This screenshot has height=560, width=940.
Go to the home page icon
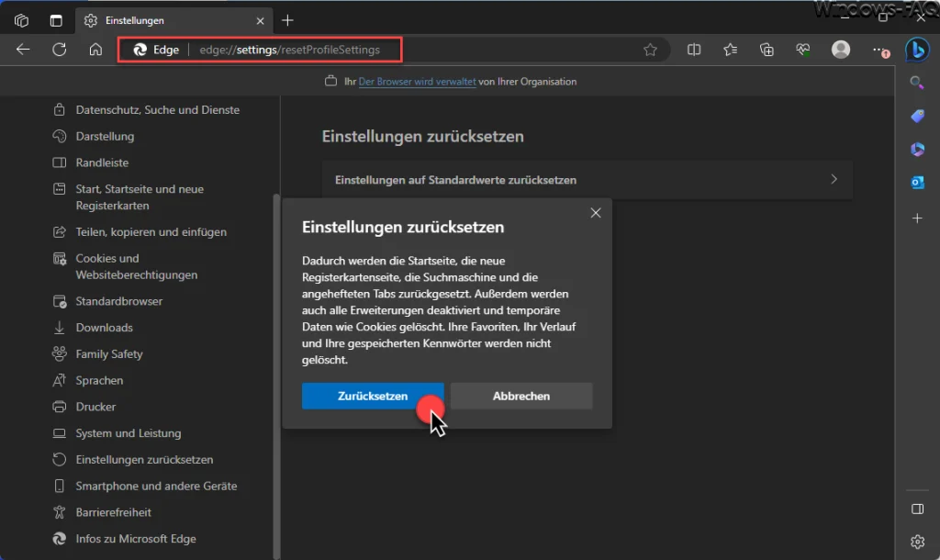tap(95, 50)
